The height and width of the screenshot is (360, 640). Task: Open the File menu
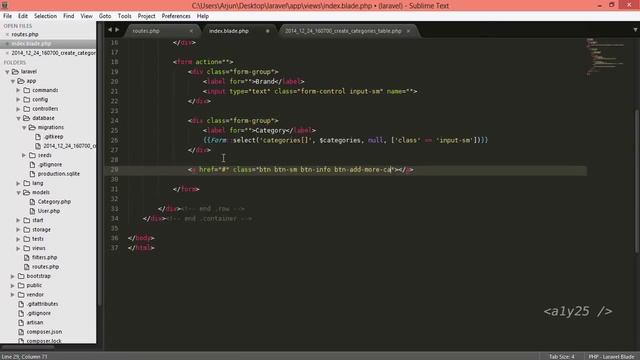pyautogui.click(x=7, y=16)
